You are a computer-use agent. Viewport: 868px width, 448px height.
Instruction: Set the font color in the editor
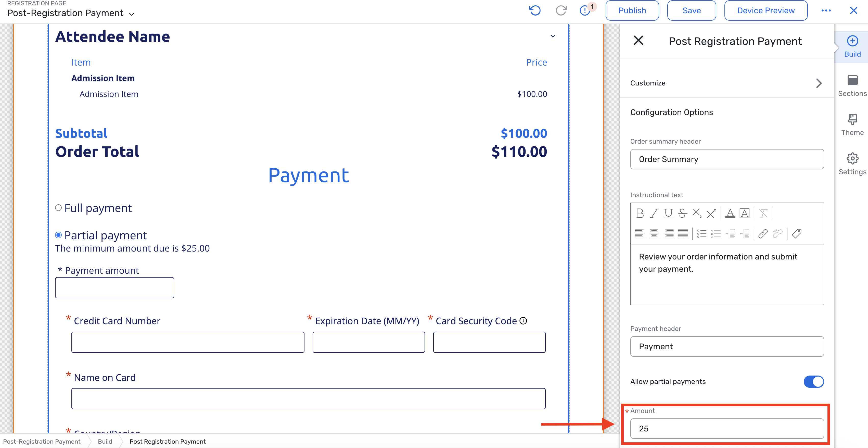pos(730,213)
